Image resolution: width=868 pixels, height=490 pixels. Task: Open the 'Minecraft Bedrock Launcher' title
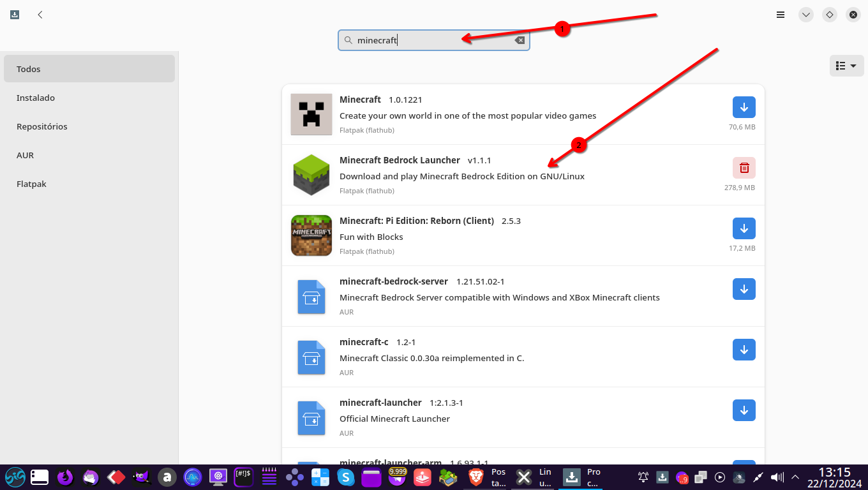[x=400, y=160]
